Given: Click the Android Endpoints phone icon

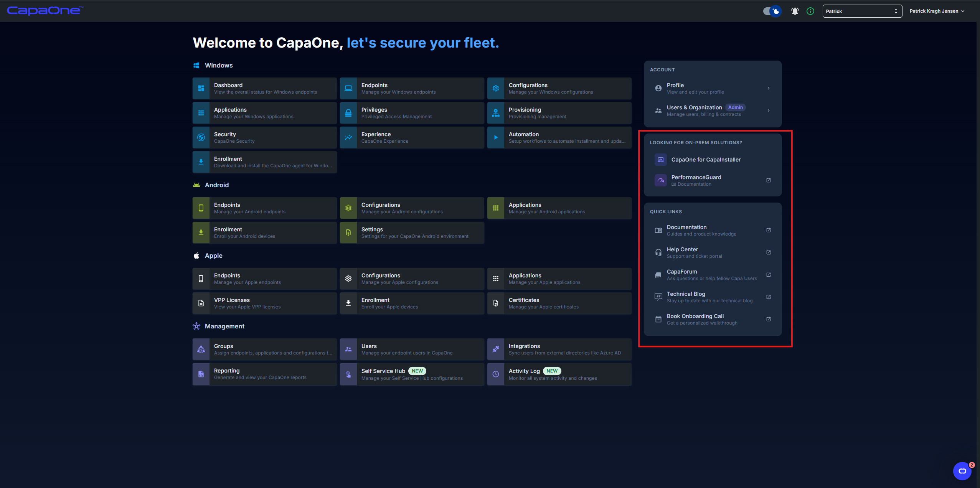Looking at the screenshot, I should (x=201, y=208).
